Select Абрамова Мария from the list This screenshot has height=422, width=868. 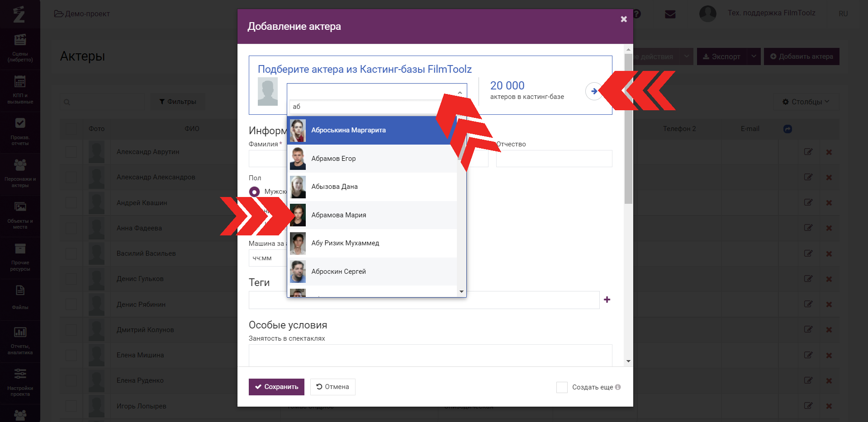[372, 215]
